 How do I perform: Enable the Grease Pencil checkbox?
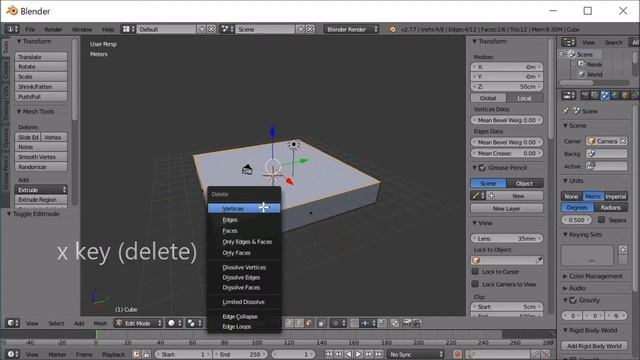(482, 167)
